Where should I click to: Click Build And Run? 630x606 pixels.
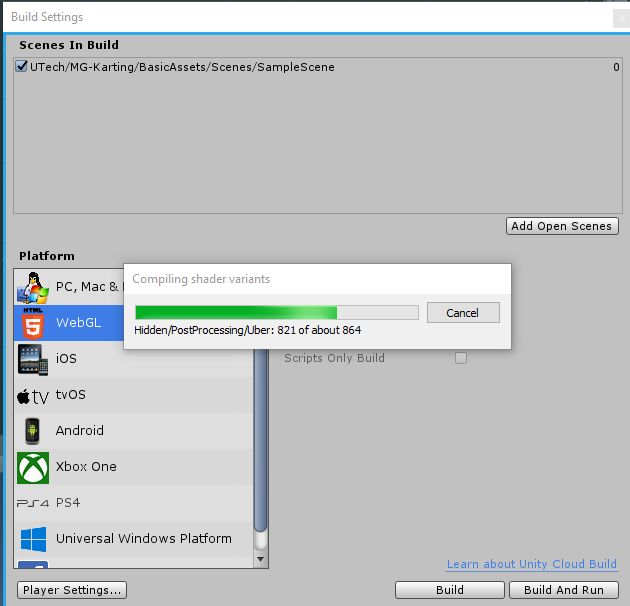[564, 590]
